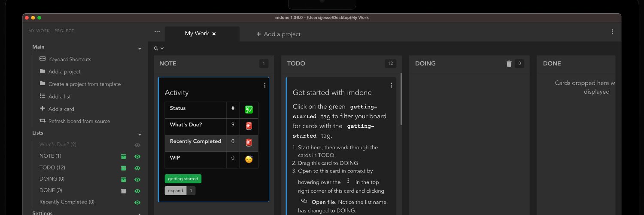This screenshot has width=644, height=215.
Task: Expand the Settings section arrow
Action: pyautogui.click(x=140, y=213)
